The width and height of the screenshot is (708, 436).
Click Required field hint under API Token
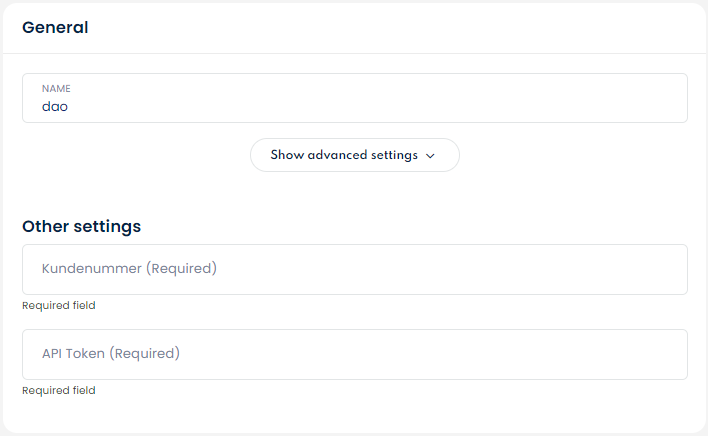tap(59, 391)
